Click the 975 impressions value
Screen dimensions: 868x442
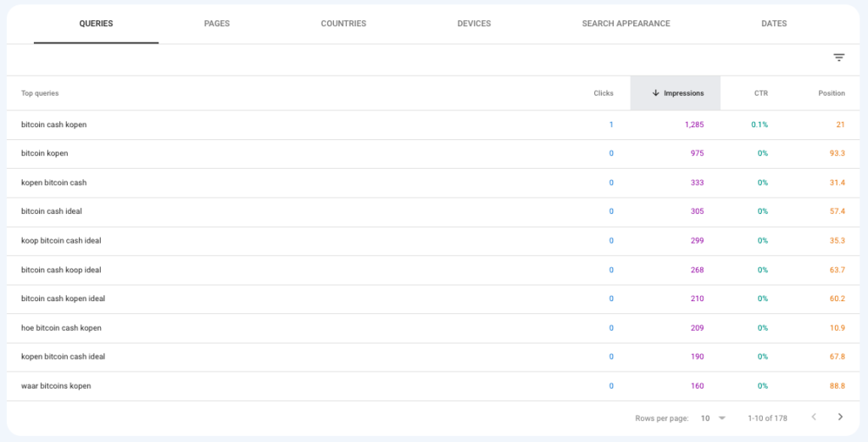tap(697, 154)
